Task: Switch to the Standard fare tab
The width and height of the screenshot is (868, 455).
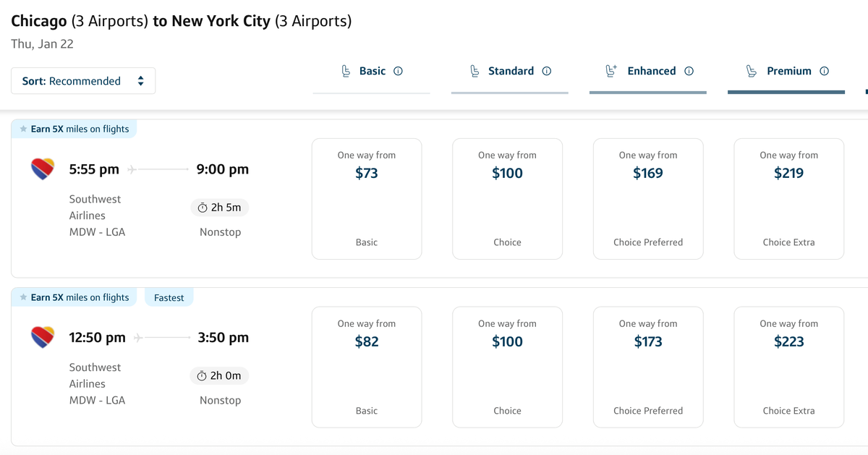Action: click(x=509, y=71)
